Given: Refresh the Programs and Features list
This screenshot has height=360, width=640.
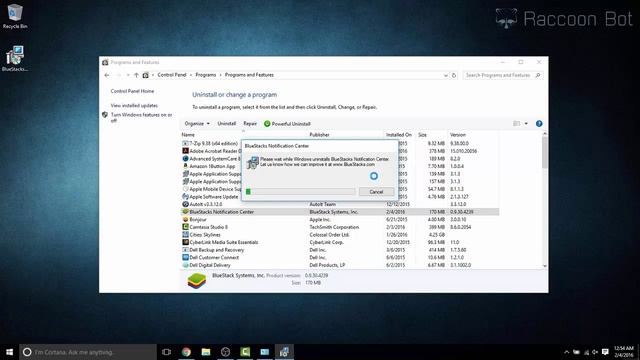Looking at the screenshot, I should pos(453,75).
